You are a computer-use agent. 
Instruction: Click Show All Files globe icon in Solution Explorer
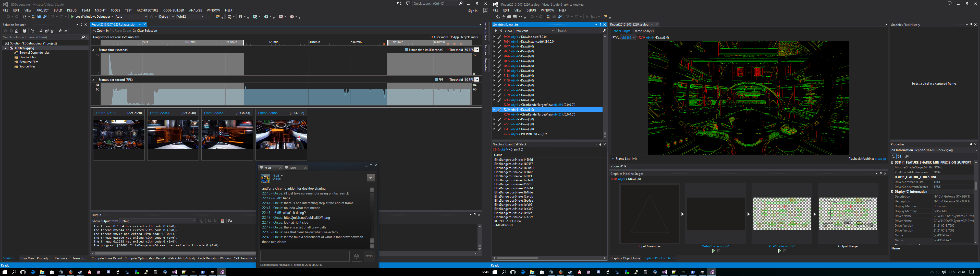click(24, 31)
